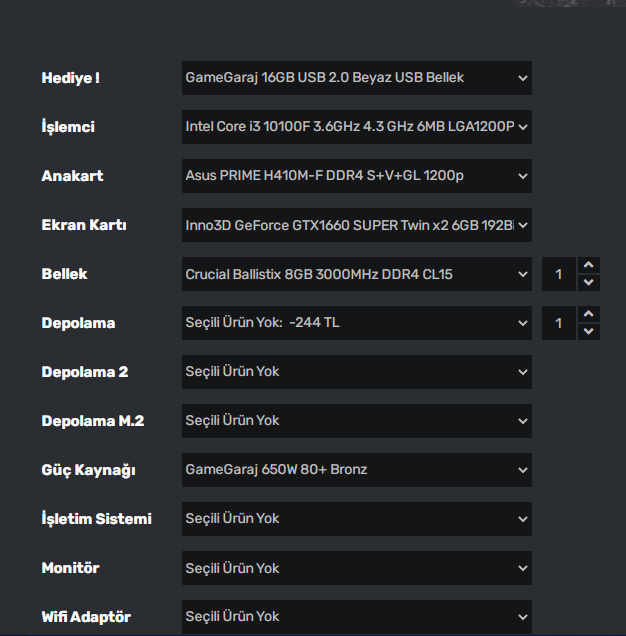
Task: Expand the Depolama storage dropdown
Action: [356, 323]
